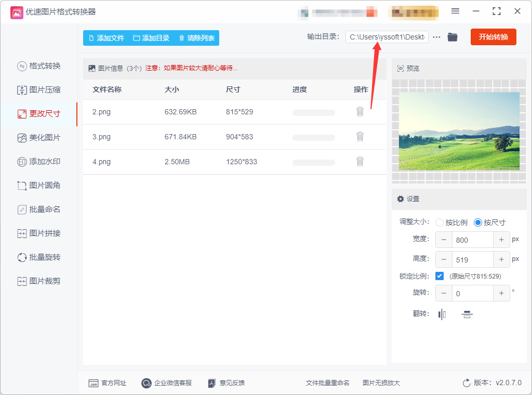The height and width of the screenshot is (395, 532).
Task: Remove 3.png using the trash icon
Action: 360,136
